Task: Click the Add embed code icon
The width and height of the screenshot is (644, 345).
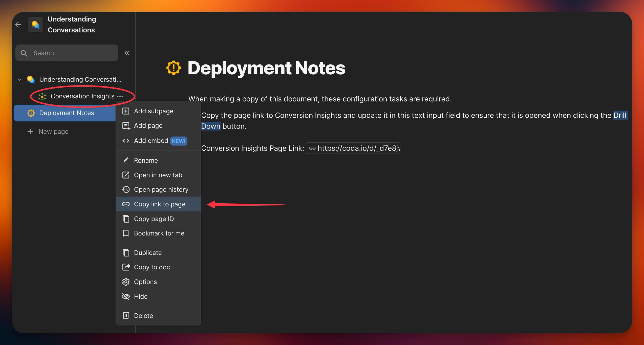Action: point(126,141)
